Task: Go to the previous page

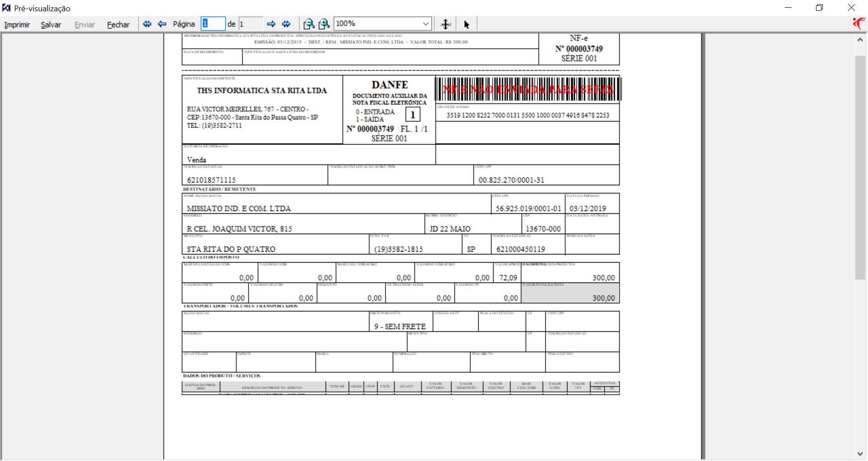Action: [162, 24]
